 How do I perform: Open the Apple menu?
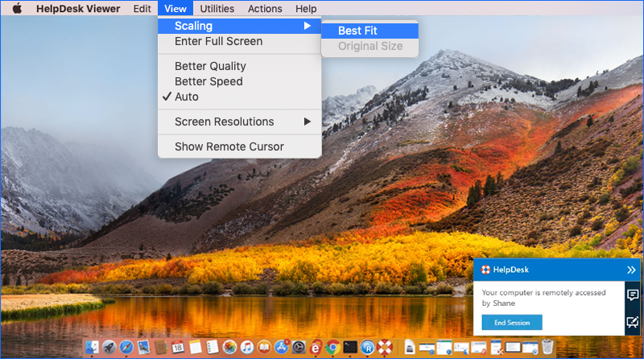click(16, 9)
